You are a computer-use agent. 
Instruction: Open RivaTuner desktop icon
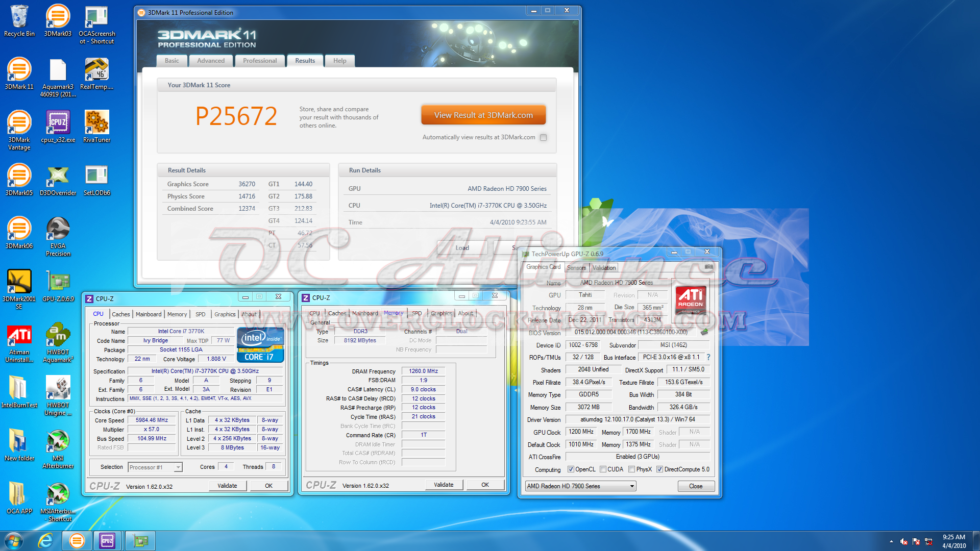pos(96,127)
